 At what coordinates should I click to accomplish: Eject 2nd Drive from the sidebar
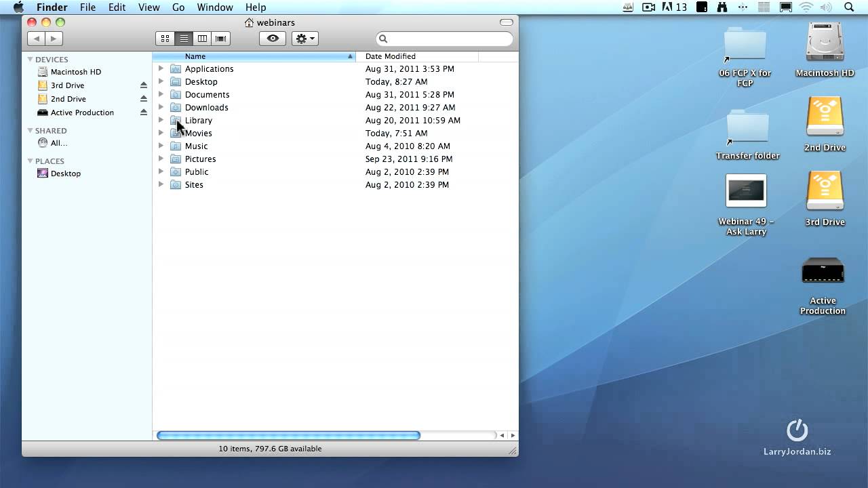(144, 99)
